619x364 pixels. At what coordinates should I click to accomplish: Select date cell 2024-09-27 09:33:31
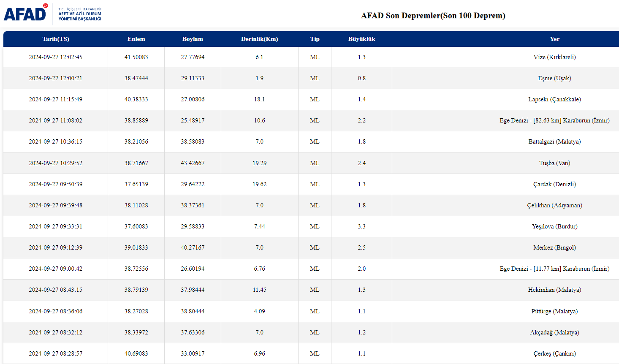pos(56,226)
